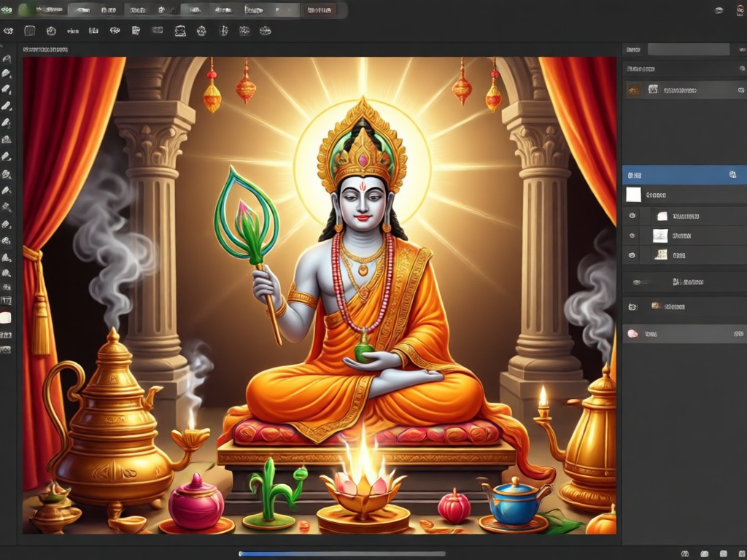Toggle the bottom eye icon in the layer list

632,255
